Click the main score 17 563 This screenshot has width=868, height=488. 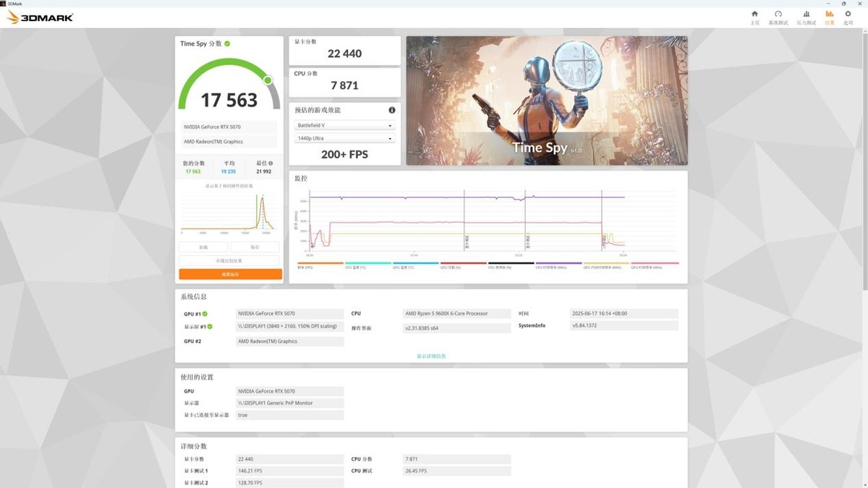[229, 100]
